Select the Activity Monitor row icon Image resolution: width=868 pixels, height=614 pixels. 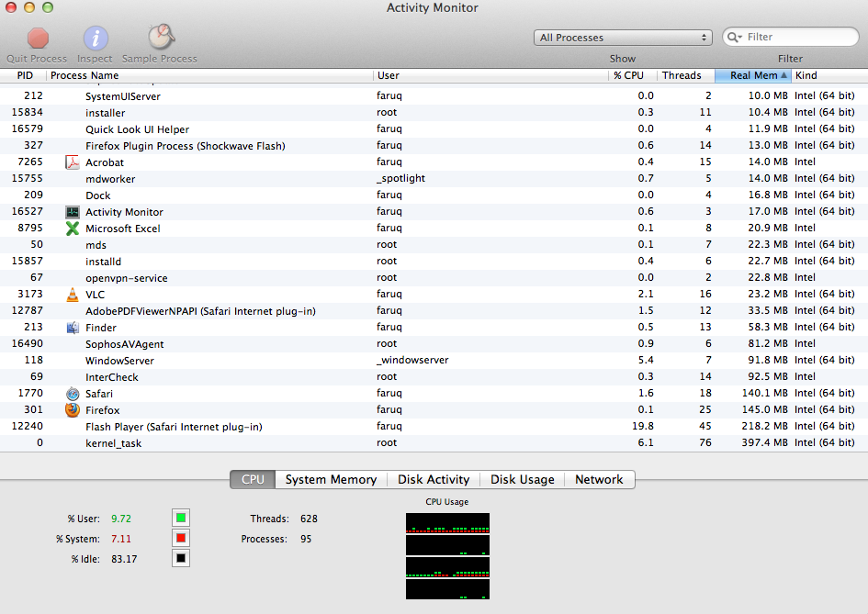click(73, 212)
